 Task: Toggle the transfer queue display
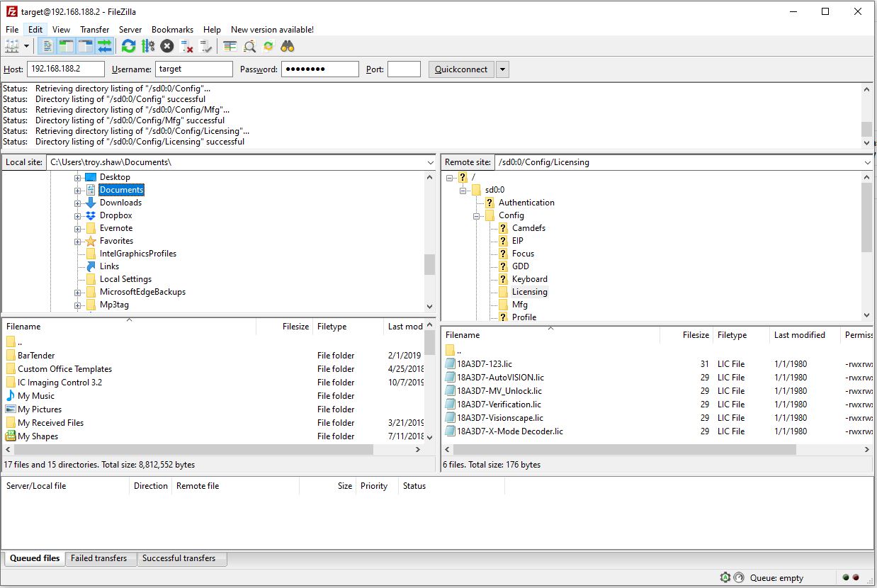[104, 46]
